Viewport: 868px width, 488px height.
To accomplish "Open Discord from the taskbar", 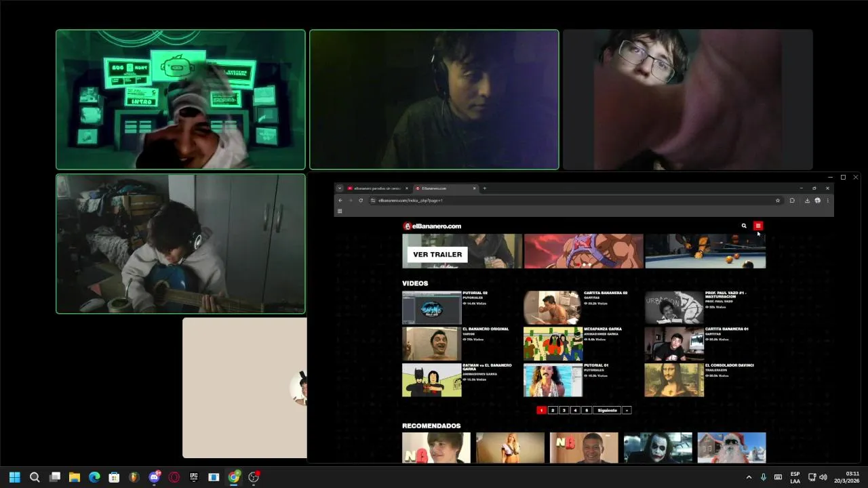I will tap(154, 477).
